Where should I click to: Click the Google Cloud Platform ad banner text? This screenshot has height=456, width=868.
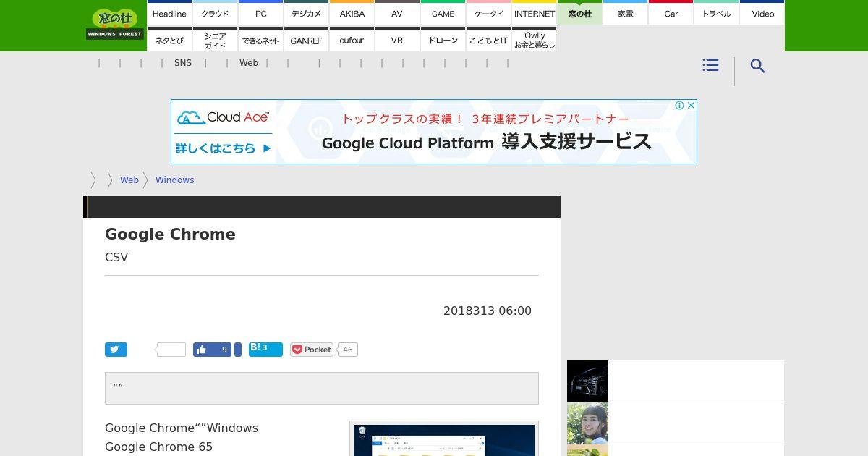(x=486, y=142)
